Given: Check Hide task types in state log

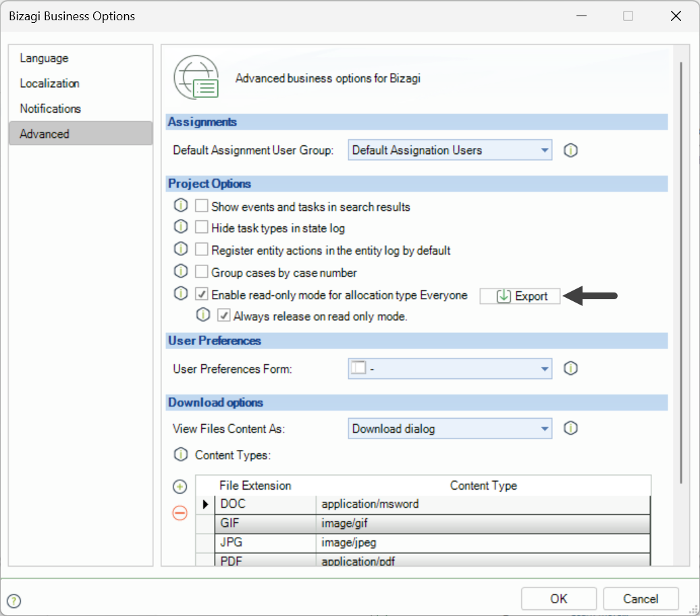Looking at the screenshot, I should [x=202, y=228].
